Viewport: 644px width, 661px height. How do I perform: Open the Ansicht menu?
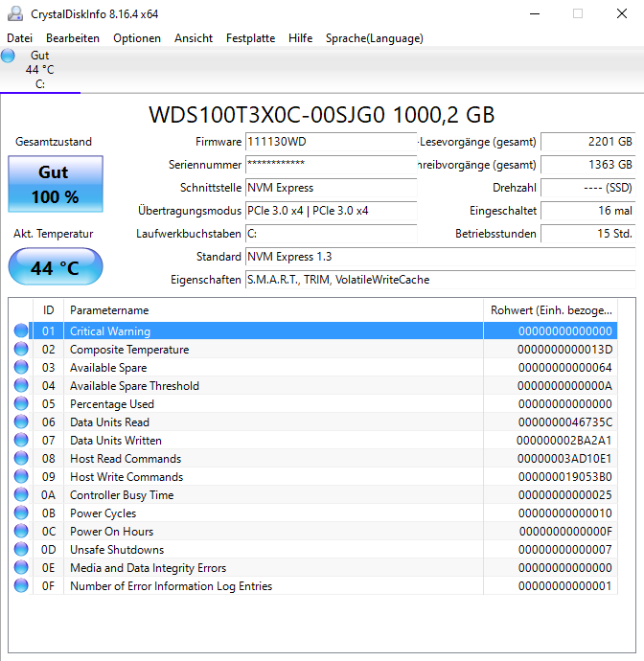tap(194, 38)
